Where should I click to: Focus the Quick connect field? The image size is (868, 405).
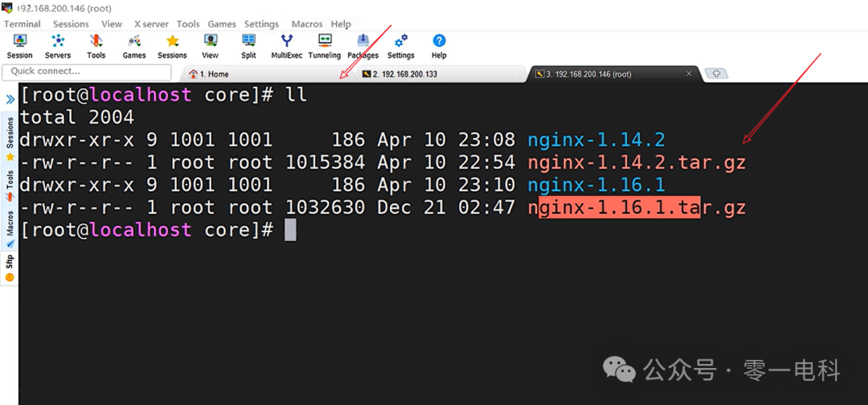click(87, 72)
